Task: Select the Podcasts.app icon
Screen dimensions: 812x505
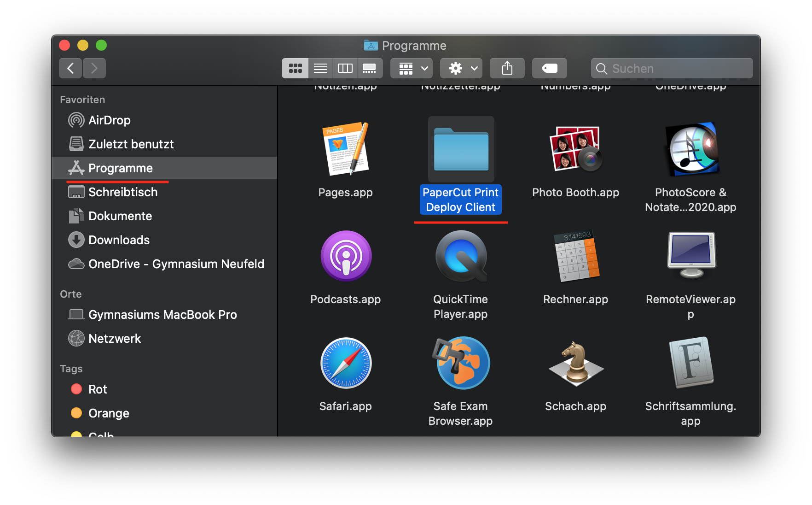Action: tap(346, 256)
